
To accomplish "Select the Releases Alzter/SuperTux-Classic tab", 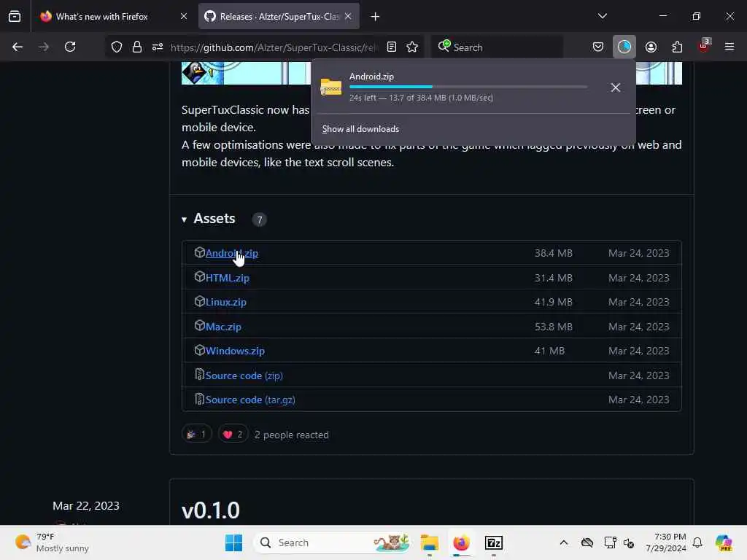I will 279,17.
